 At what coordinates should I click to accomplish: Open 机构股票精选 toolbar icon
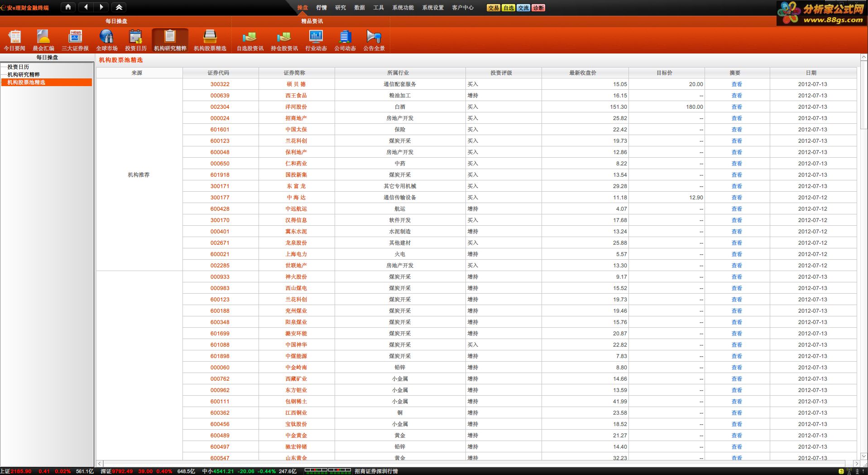[210, 40]
